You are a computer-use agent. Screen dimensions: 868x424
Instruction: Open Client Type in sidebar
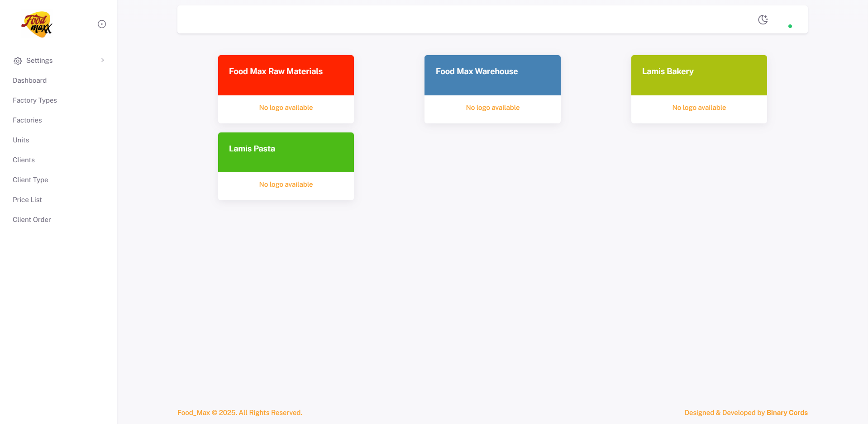[x=30, y=180]
